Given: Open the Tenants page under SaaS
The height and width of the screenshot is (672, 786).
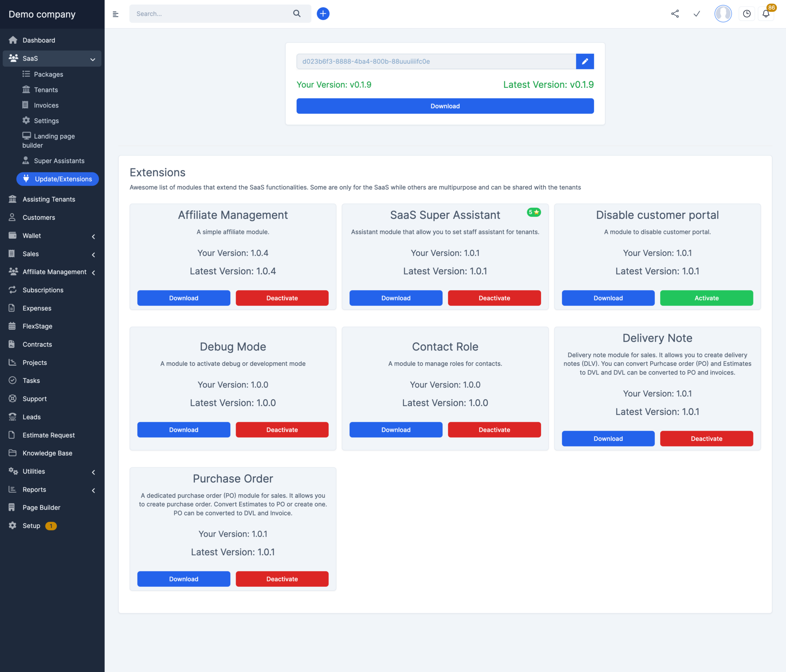Looking at the screenshot, I should (46, 89).
